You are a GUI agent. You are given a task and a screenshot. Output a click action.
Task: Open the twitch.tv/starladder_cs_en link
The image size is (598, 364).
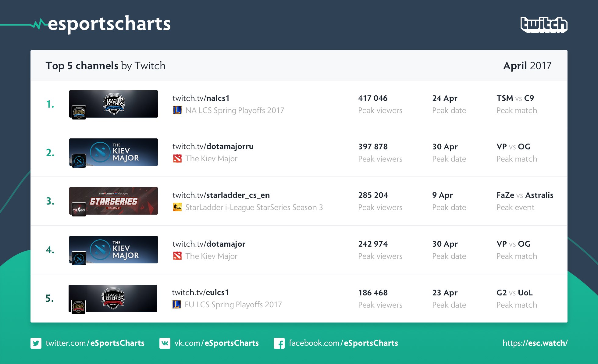point(221,195)
